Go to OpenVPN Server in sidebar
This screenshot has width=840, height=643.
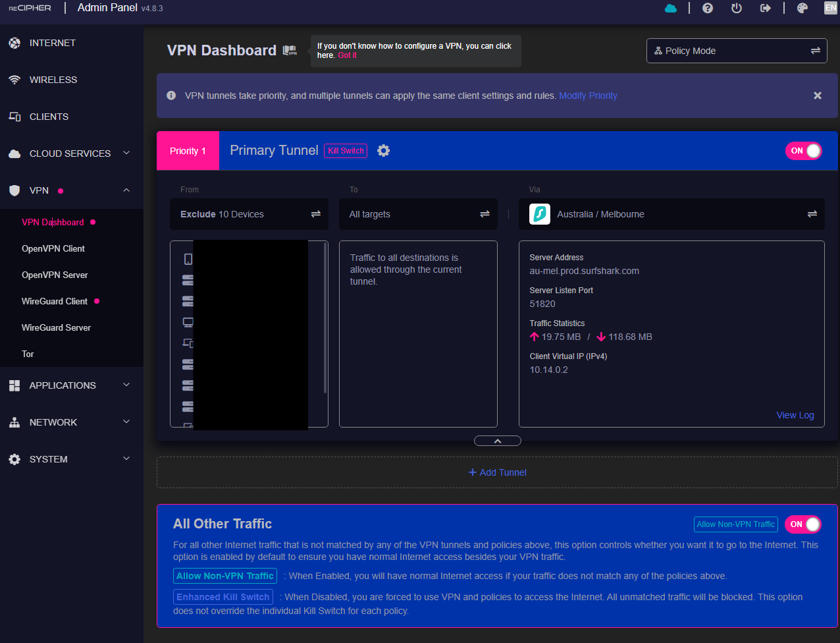pyautogui.click(x=55, y=275)
